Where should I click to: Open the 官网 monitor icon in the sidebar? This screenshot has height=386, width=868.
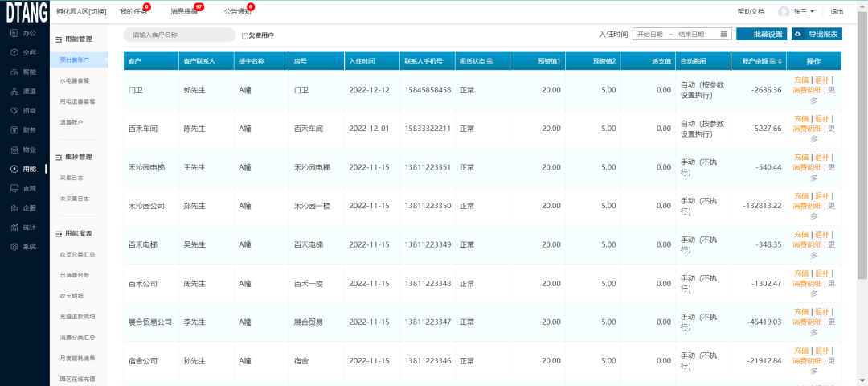15,188
